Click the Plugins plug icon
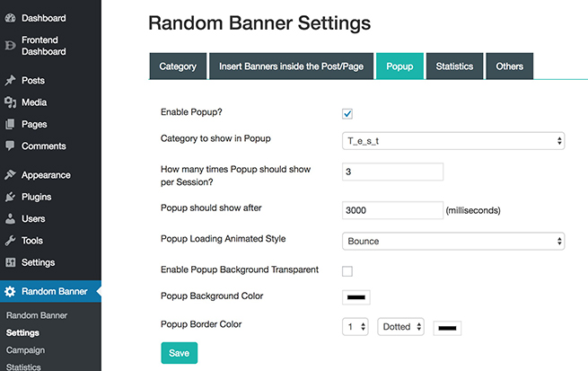The image size is (588, 371). click(10, 197)
